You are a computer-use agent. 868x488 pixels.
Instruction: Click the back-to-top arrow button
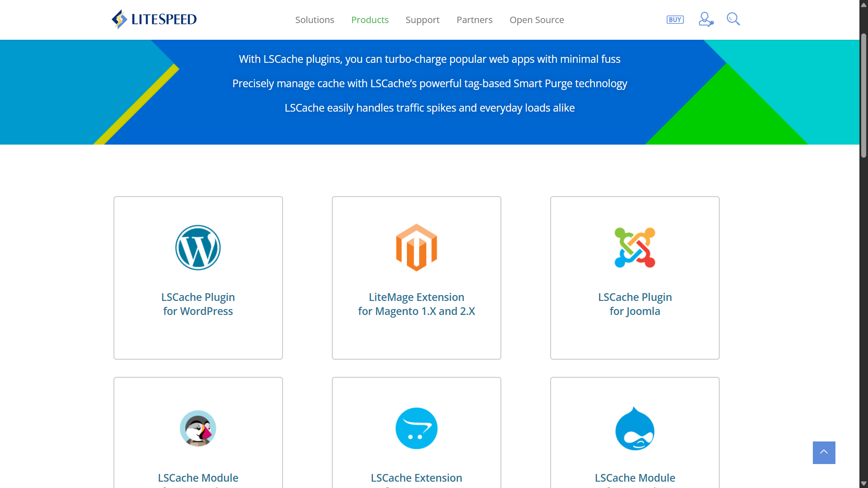coord(824,452)
